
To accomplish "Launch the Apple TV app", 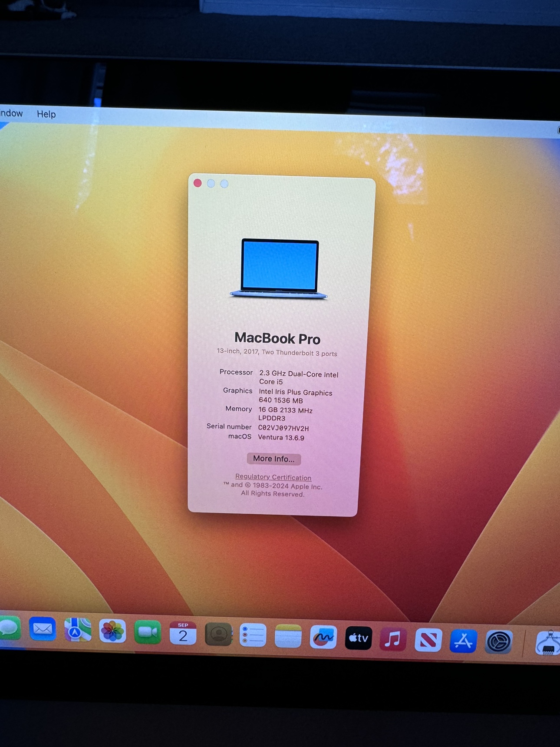I will tap(359, 638).
